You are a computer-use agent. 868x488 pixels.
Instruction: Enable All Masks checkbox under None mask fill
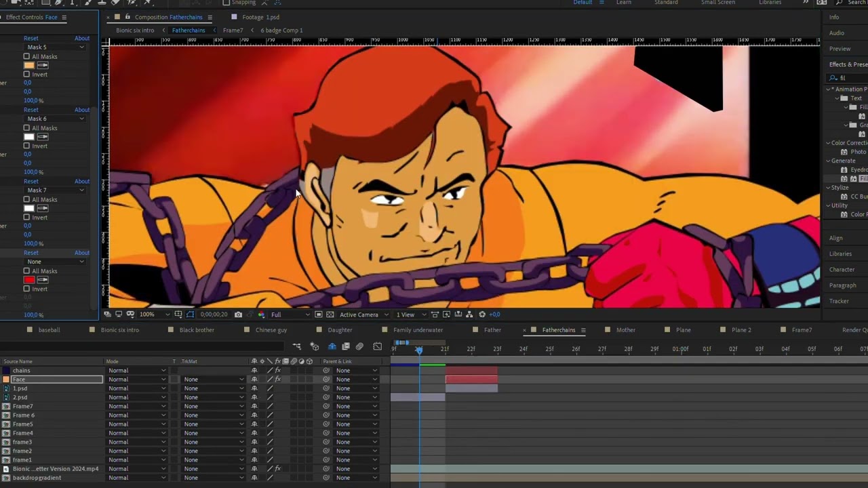[x=27, y=271]
